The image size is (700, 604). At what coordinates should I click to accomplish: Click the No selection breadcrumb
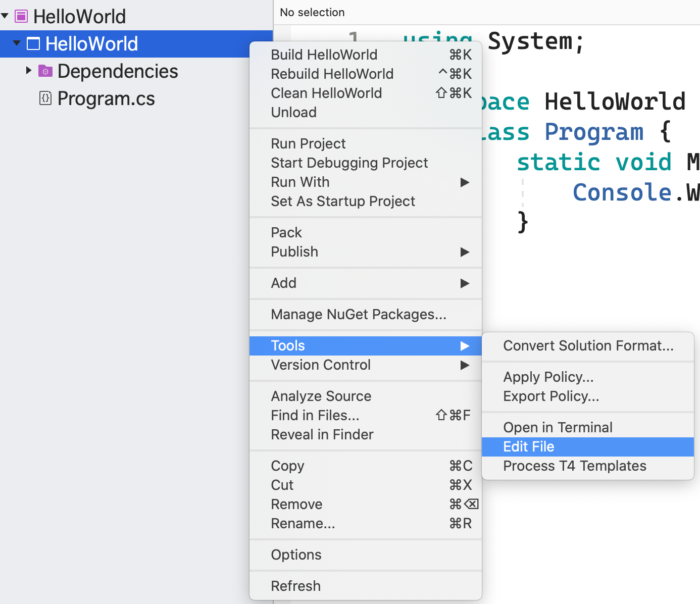[312, 12]
